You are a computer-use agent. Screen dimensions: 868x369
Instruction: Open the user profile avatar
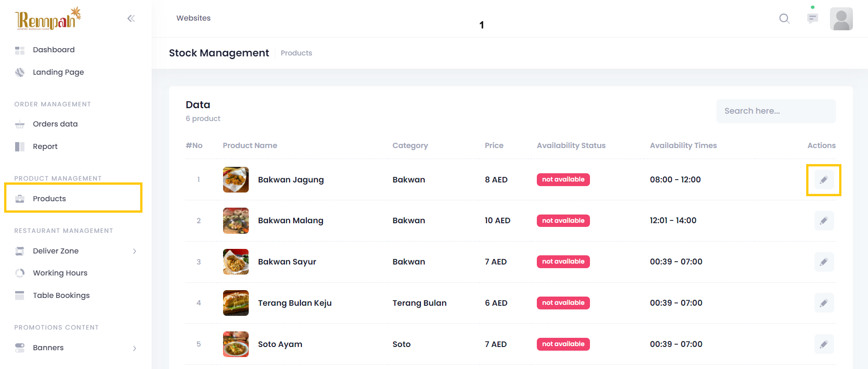pos(841,19)
